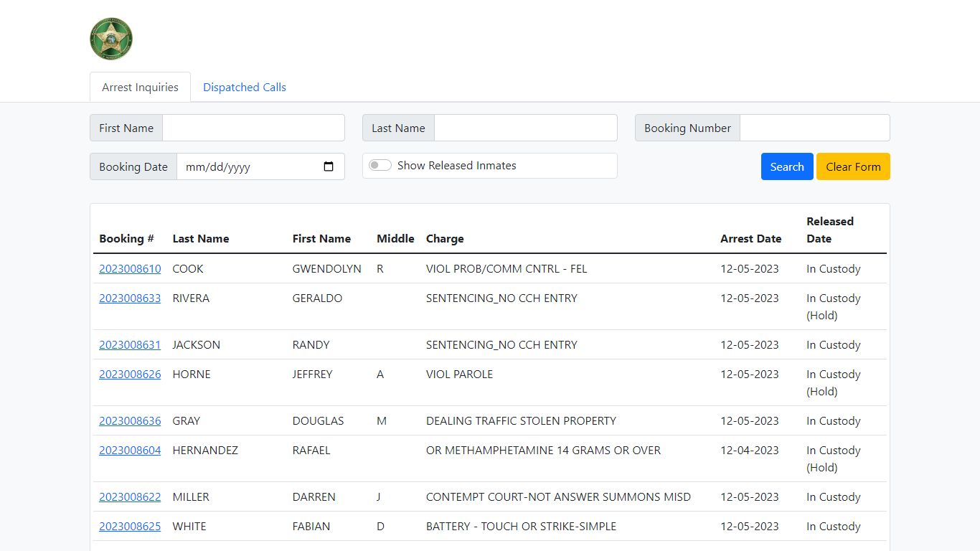Open booking 2023008604 for Hernandez
Image resolution: width=980 pixels, height=551 pixels.
(x=130, y=450)
